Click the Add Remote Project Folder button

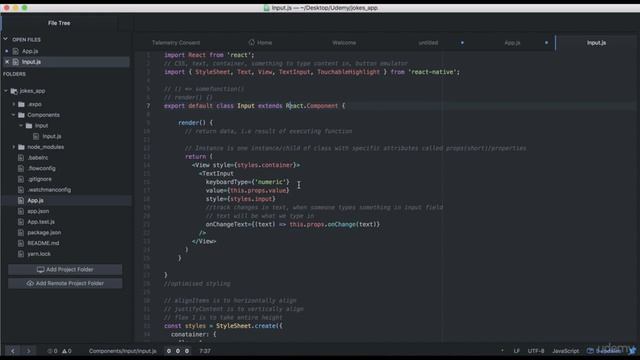tap(65, 283)
